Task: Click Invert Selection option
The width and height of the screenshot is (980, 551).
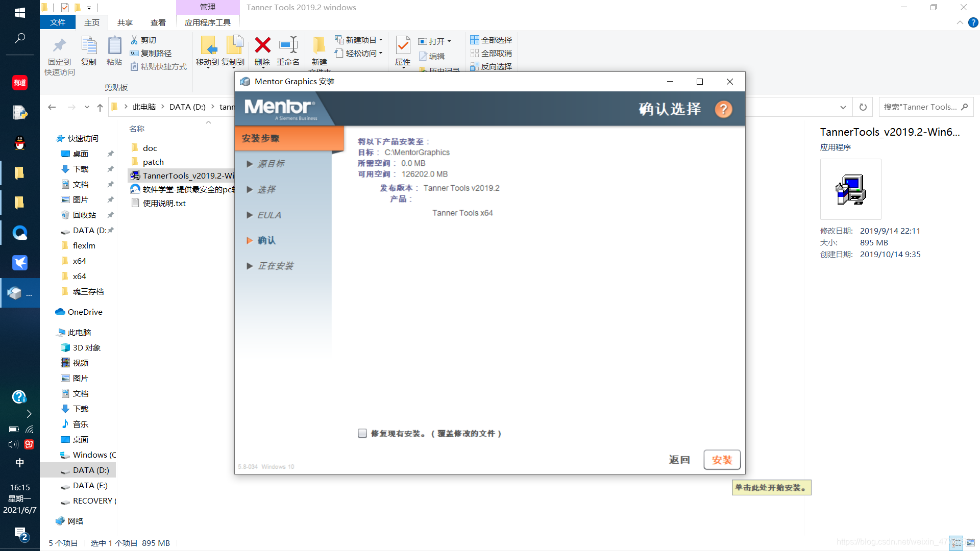Action: 491,66
